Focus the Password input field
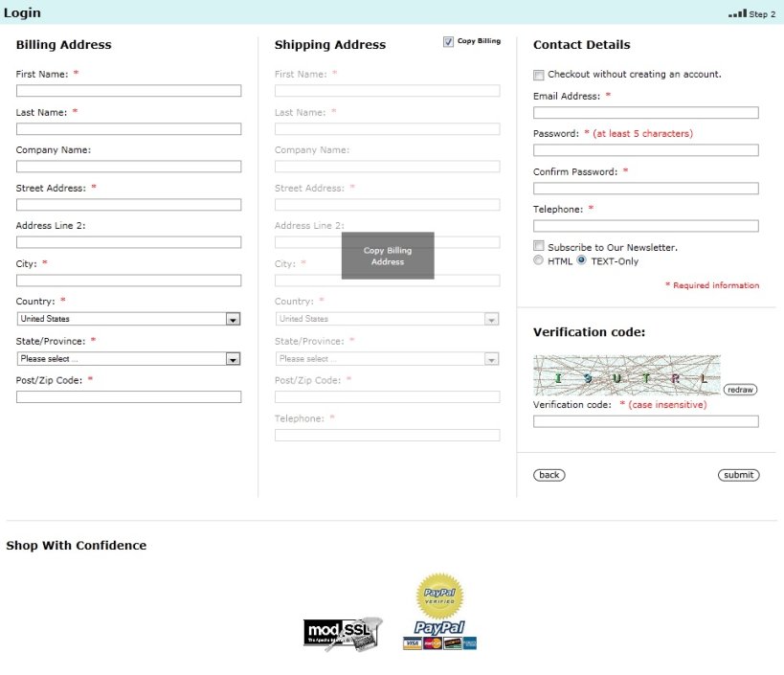Image resolution: width=784 pixels, height=675 pixels. 645,149
